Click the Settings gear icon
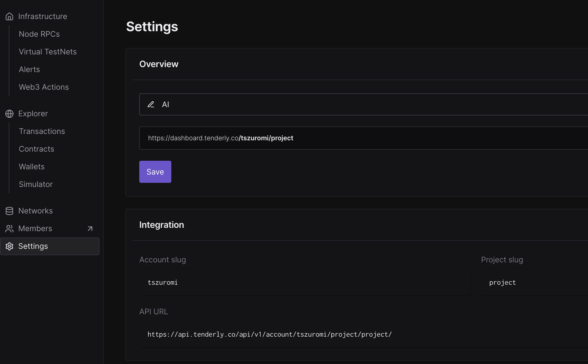The height and width of the screenshot is (364, 588). tap(9, 246)
